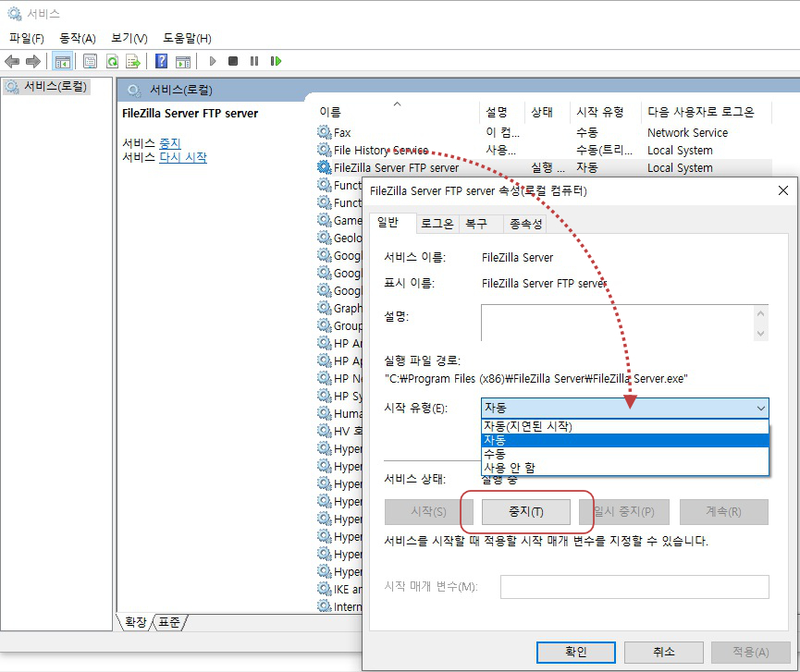Click the executable path text of FileZilla Server.exe
Screen dimensions: 800x672
point(535,379)
